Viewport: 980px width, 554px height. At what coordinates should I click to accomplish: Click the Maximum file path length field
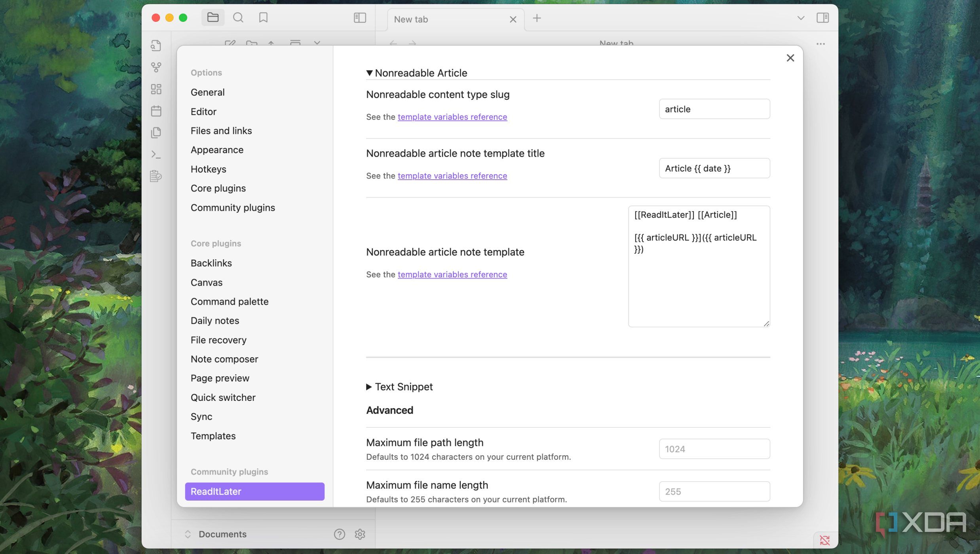pos(714,449)
